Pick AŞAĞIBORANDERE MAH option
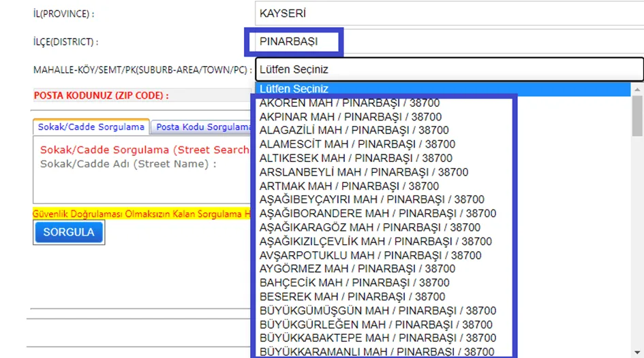Viewport: 644px width, 358px height. (x=443, y=214)
